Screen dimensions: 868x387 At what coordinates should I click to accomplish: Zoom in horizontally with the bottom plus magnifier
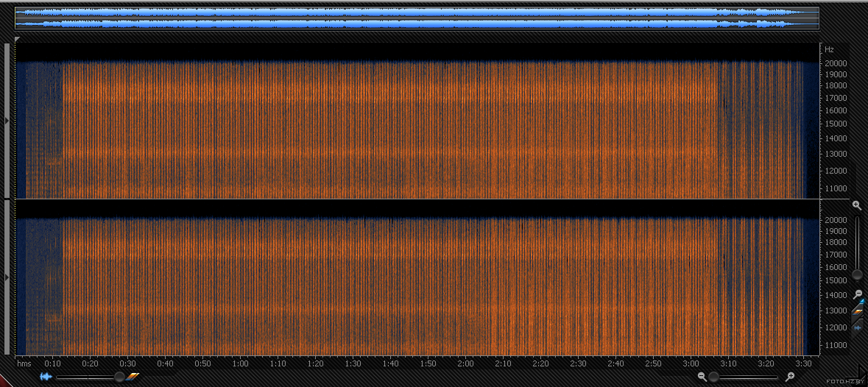click(x=791, y=377)
